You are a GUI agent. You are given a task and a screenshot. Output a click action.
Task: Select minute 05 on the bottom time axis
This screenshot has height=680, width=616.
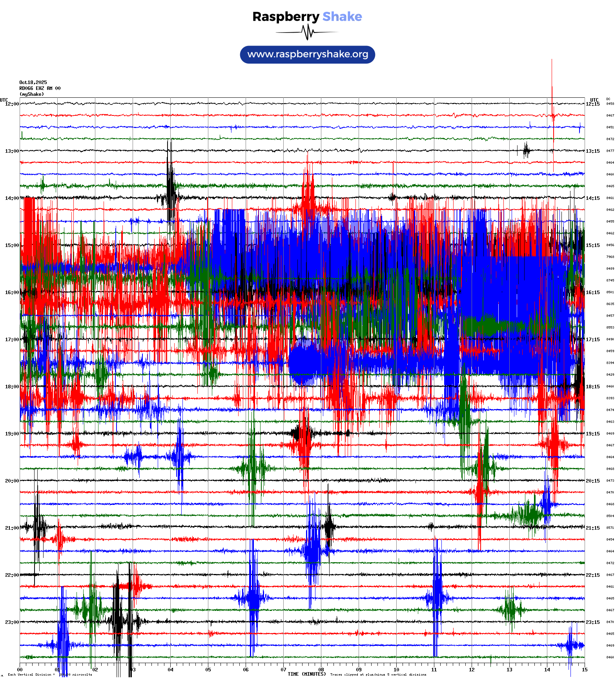pyautogui.click(x=208, y=670)
